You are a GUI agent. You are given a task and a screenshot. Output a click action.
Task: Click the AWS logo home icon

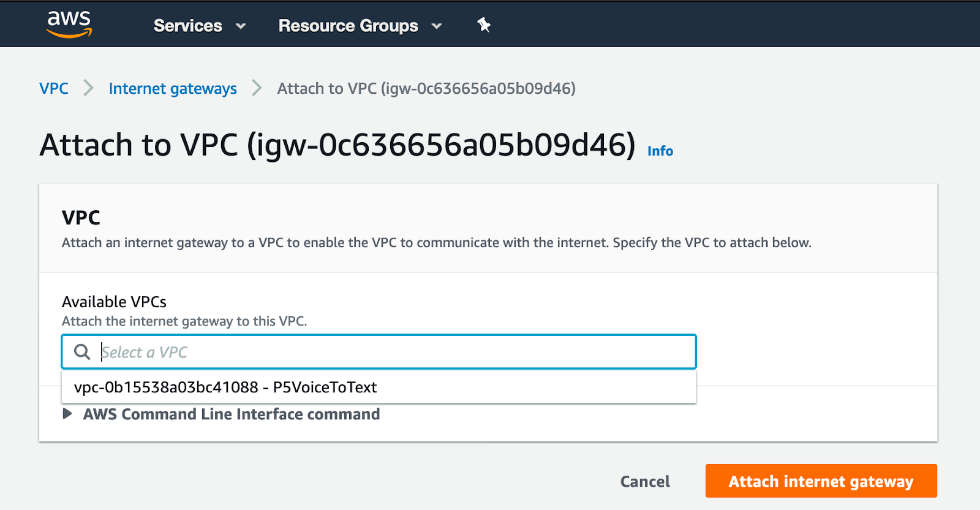[x=69, y=25]
